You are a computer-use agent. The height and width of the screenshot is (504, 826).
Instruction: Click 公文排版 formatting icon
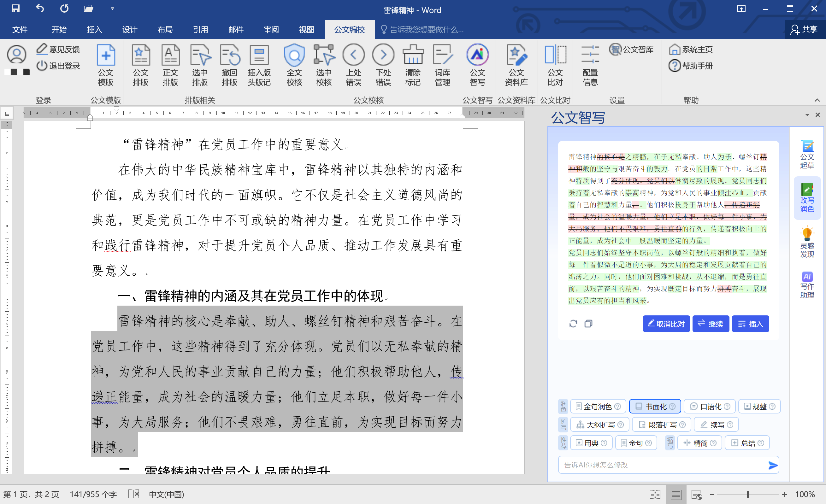[x=140, y=65]
